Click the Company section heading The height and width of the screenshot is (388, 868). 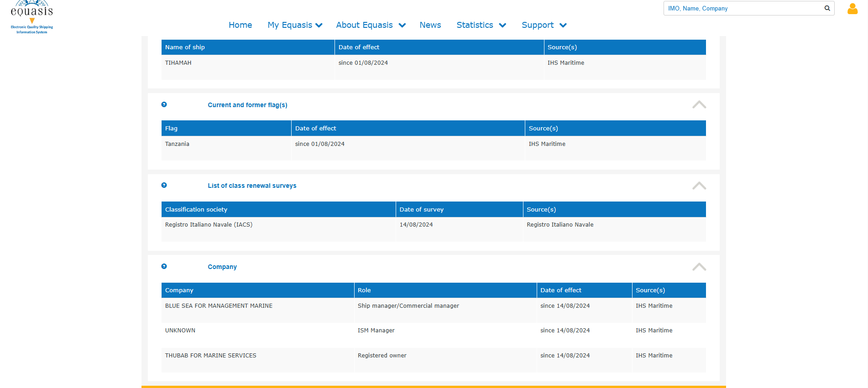222,267
